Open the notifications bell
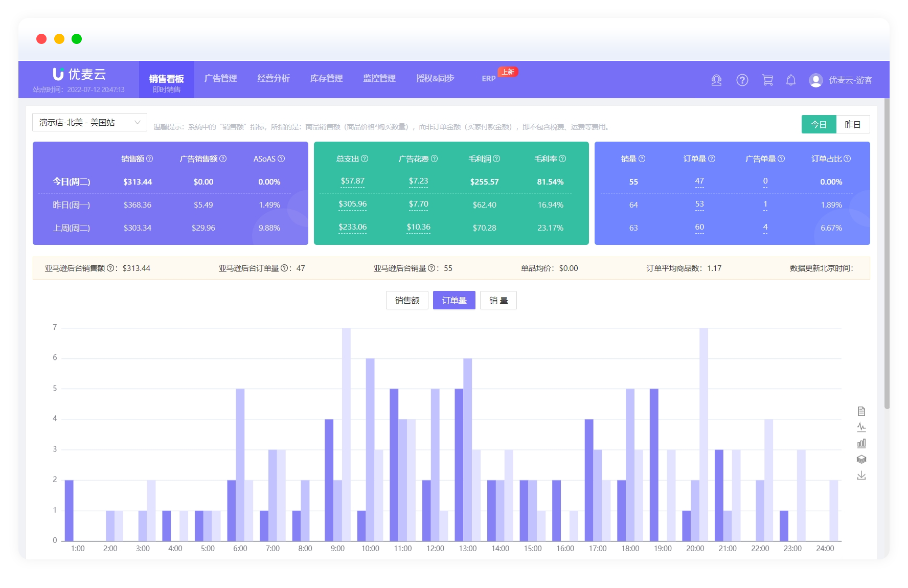908x588 pixels. point(790,80)
